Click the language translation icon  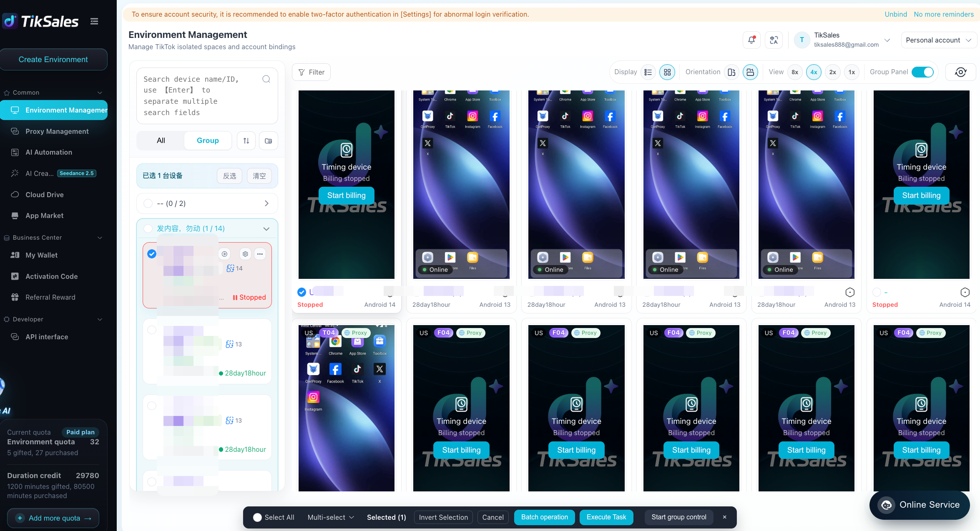(x=774, y=40)
